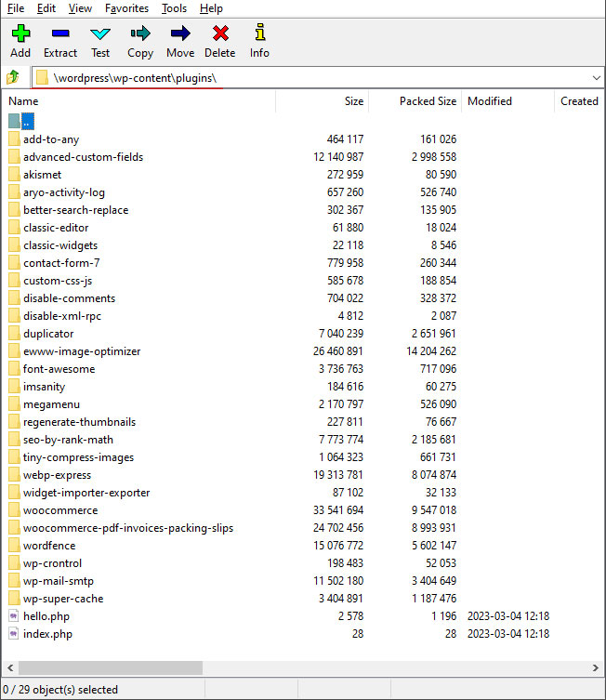Sort by the Modified column header
This screenshot has width=606, height=700.
click(x=507, y=101)
